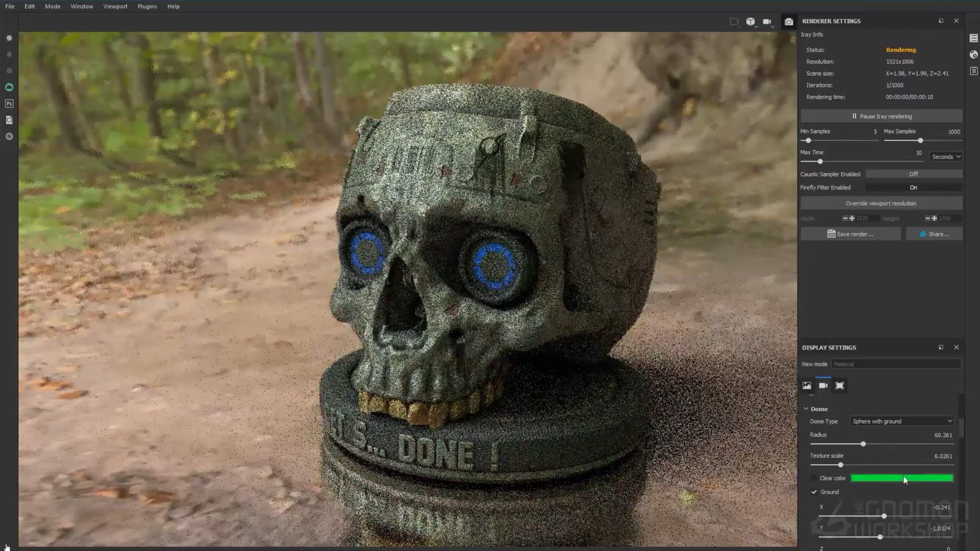Screen dimensions: 980x551
Task: Collapse the Dome section
Action: coord(806,409)
